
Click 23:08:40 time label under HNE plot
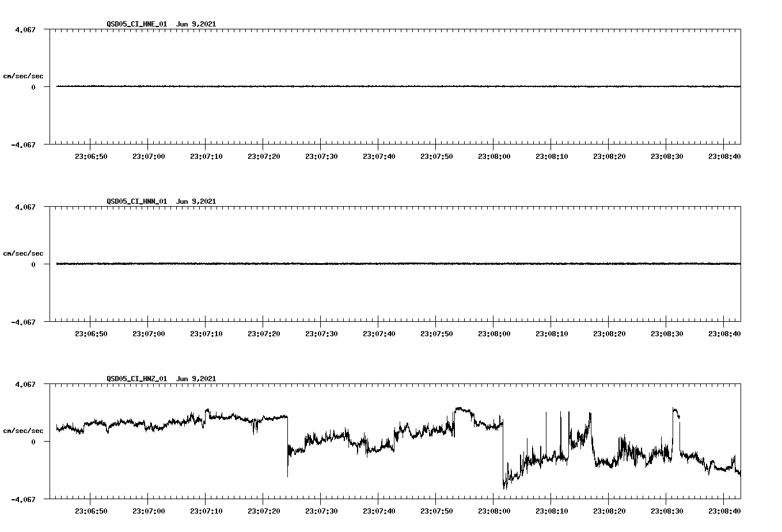click(724, 157)
